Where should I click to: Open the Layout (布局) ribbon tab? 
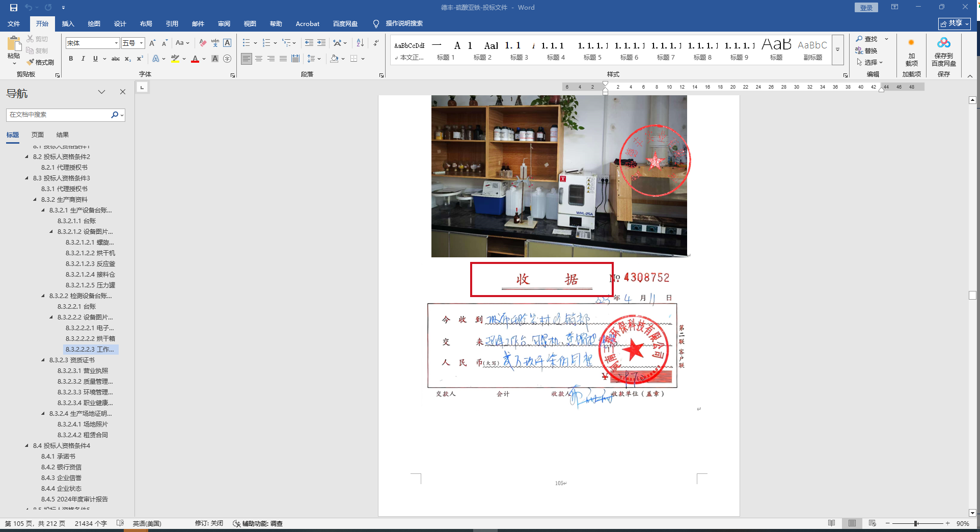[146, 24]
